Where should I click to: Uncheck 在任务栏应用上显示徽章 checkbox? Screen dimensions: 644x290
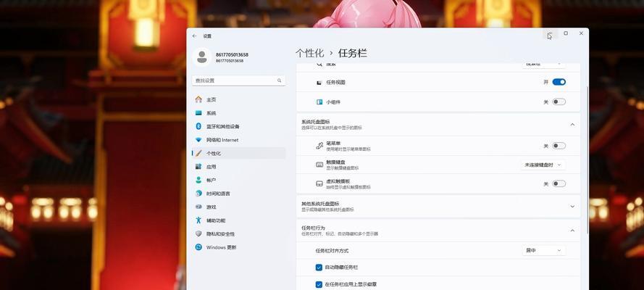319,284
